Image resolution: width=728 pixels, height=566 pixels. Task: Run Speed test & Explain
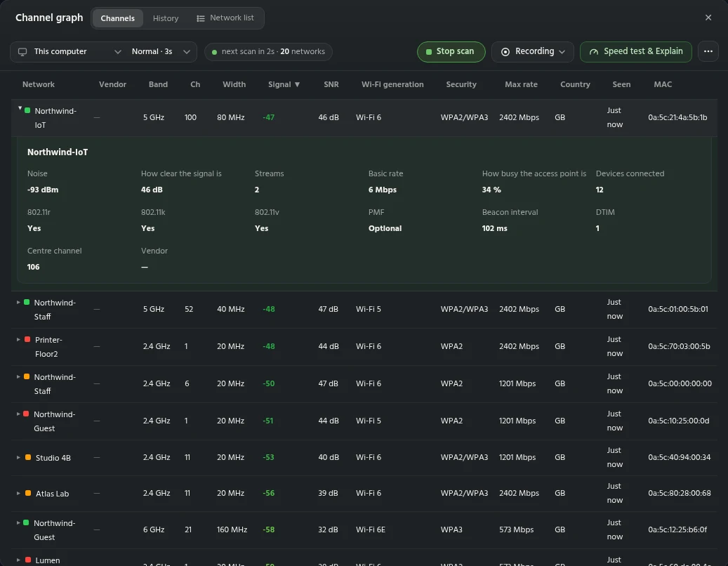pyautogui.click(x=635, y=51)
